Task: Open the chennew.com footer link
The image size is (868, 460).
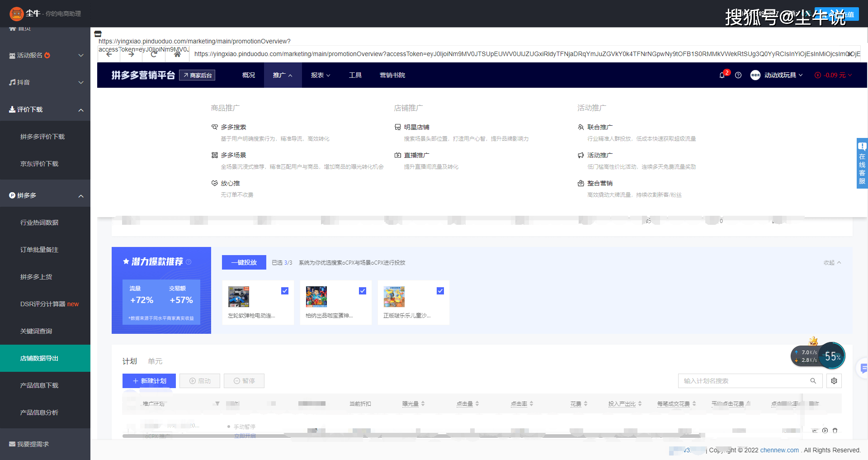Action: tap(779, 450)
